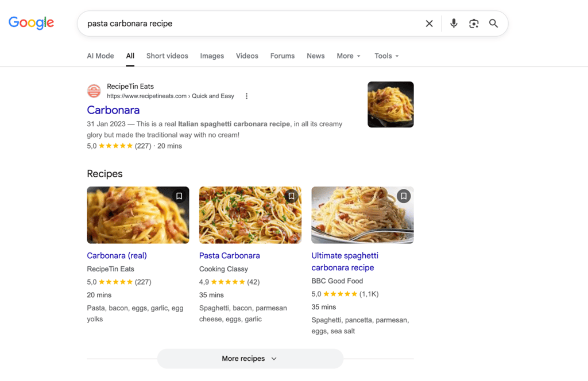Image resolution: width=588 pixels, height=381 pixels.
Task: Click the Recipes section heading
Action: click(x=105, y=174)
